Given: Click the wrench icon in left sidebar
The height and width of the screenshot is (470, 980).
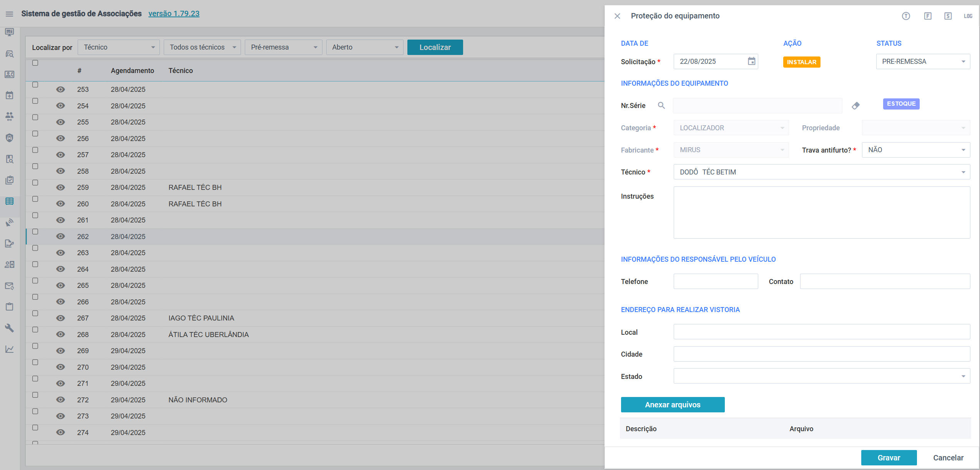Looking at the screenshot, I should [x=10, y=328].
